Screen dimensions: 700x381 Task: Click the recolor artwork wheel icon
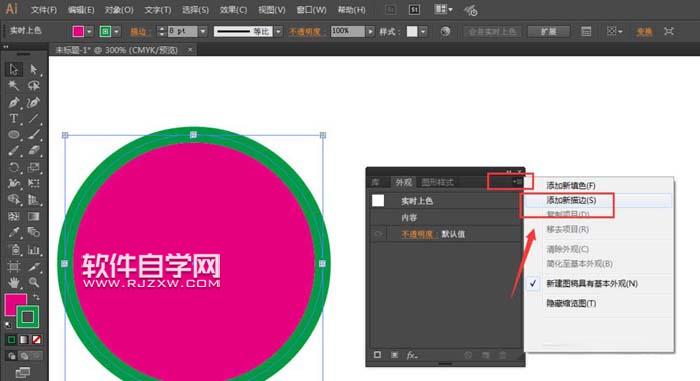click(445, 31)
